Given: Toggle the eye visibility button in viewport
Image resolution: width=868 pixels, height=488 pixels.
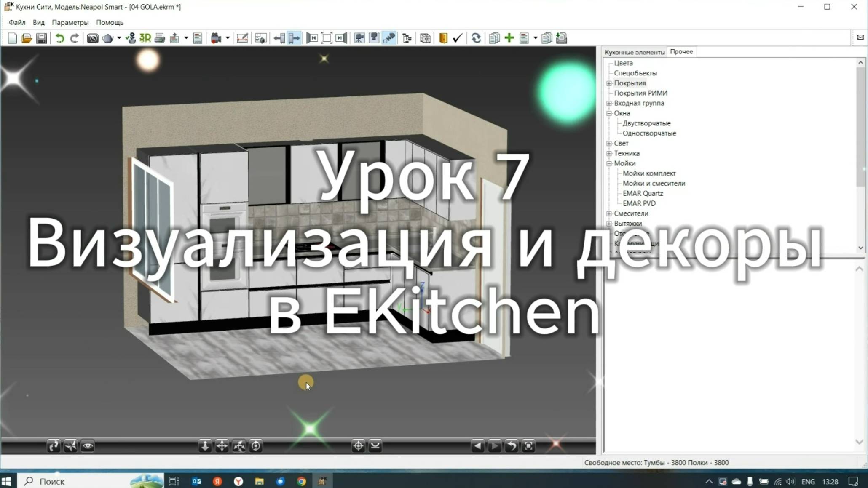Looking at the screenshot, I should pos(88,446).
